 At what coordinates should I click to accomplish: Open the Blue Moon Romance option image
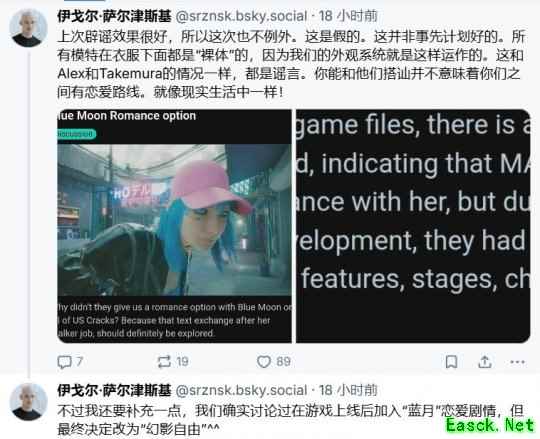[x=175, y=226]
